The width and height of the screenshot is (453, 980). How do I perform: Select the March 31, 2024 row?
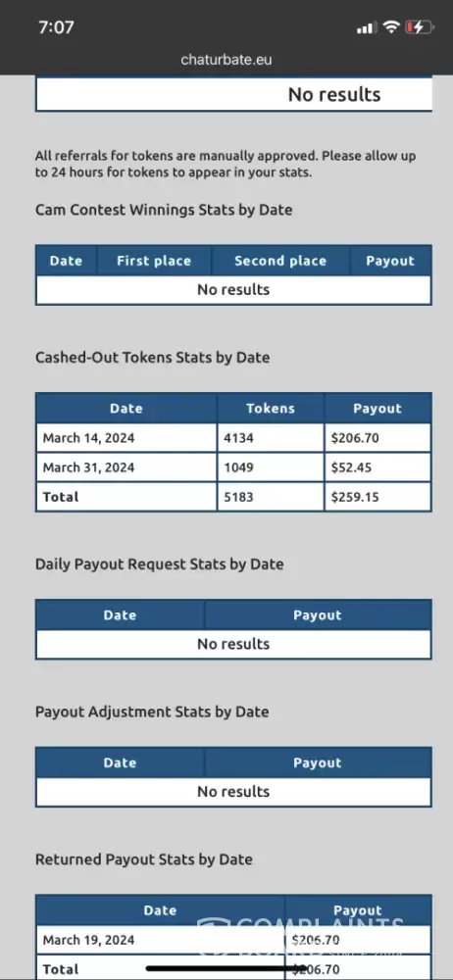click(x=233, y=467)
